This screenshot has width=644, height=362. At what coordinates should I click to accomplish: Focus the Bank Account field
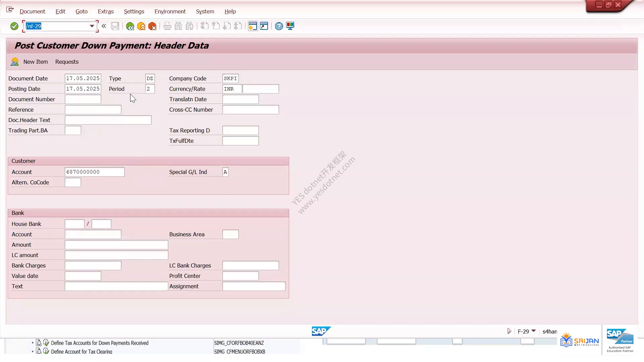click(x=93, y=234)
